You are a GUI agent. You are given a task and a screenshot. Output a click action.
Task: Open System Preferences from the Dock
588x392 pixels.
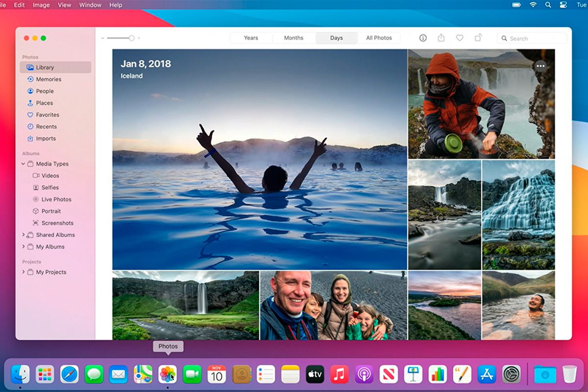point(512,374)
